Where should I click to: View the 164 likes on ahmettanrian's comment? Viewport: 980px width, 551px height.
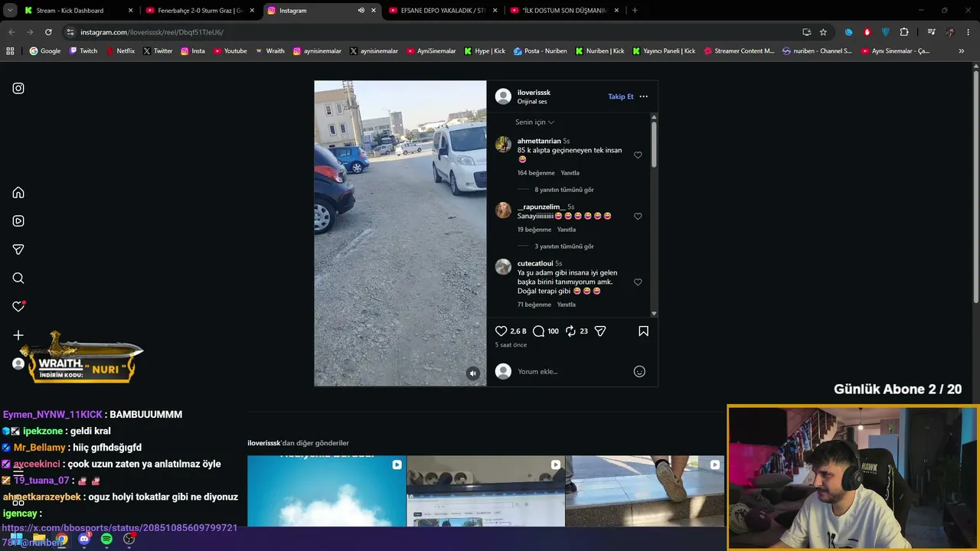(x=536, y=173)
